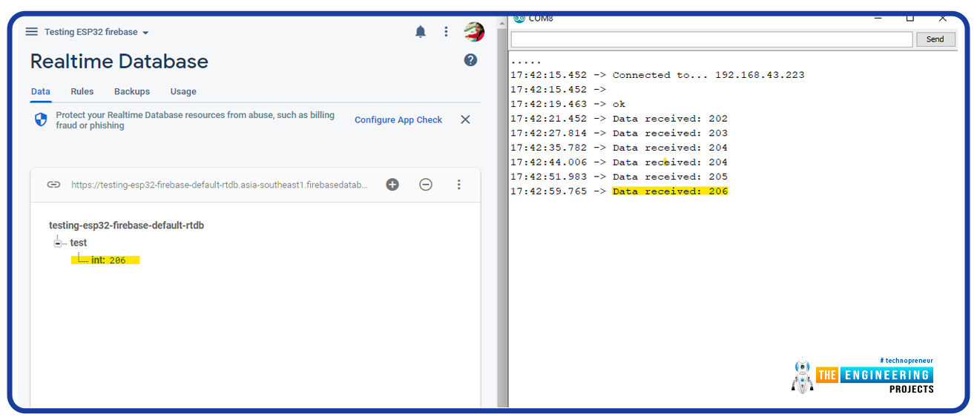Click the user profile avatar
980x420 pixels.
474,32
